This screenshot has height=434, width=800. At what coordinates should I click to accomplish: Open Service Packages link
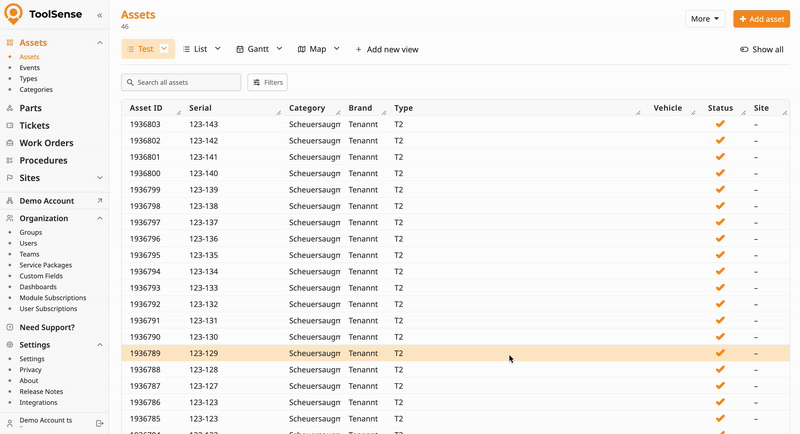tap(45, 265)
